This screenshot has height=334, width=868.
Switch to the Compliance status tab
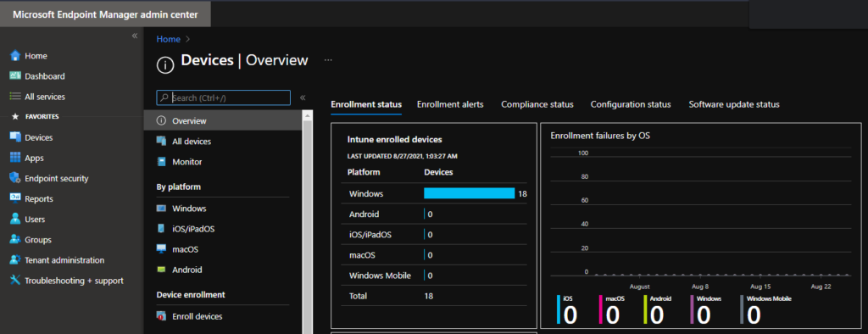click(x=537, y=104)
